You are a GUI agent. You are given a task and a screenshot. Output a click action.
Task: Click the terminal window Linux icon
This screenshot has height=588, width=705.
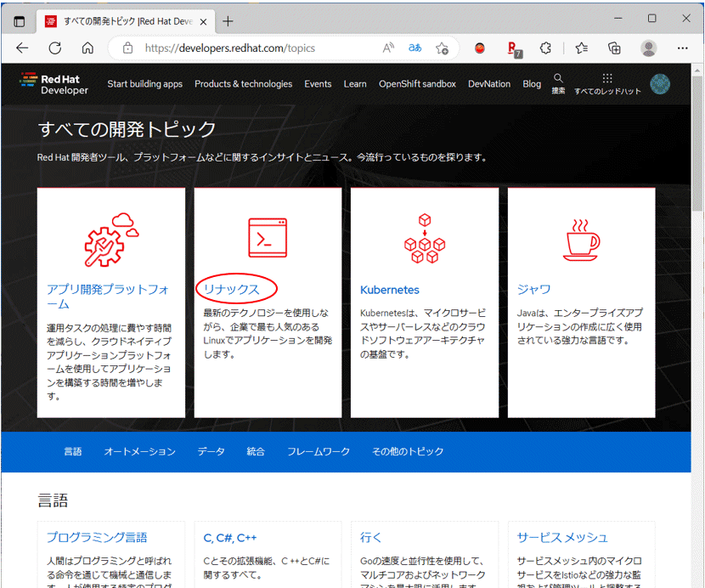tap(268, 238)
